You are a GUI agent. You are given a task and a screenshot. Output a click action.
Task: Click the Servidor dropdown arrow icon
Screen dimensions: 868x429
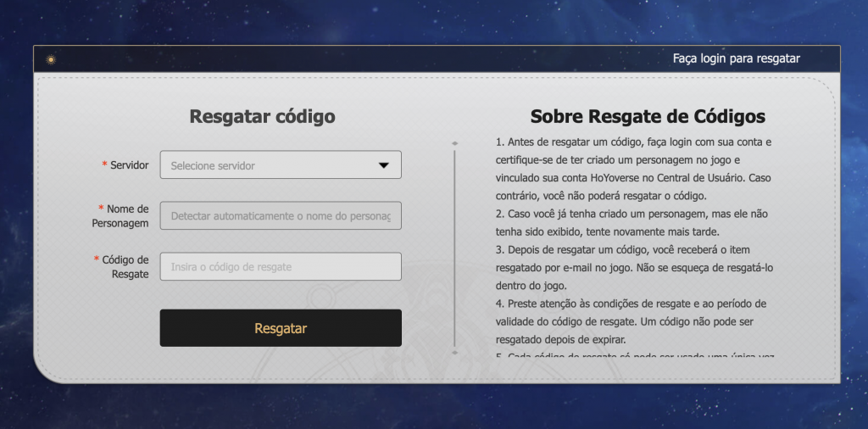point(383,165)
